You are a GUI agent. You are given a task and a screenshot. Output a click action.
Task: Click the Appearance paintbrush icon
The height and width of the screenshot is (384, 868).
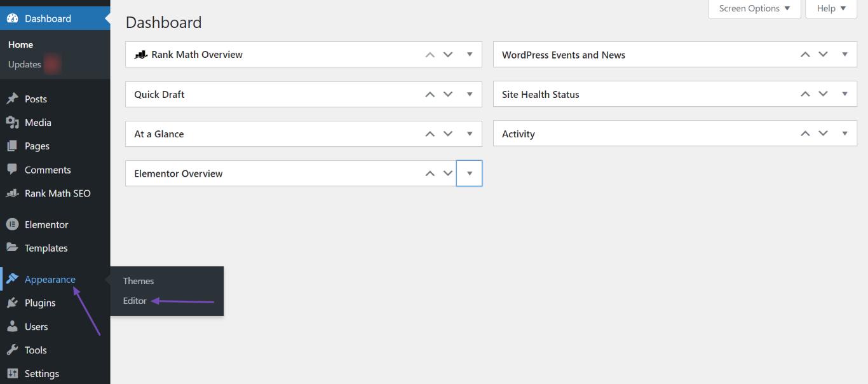click(12, 279)
